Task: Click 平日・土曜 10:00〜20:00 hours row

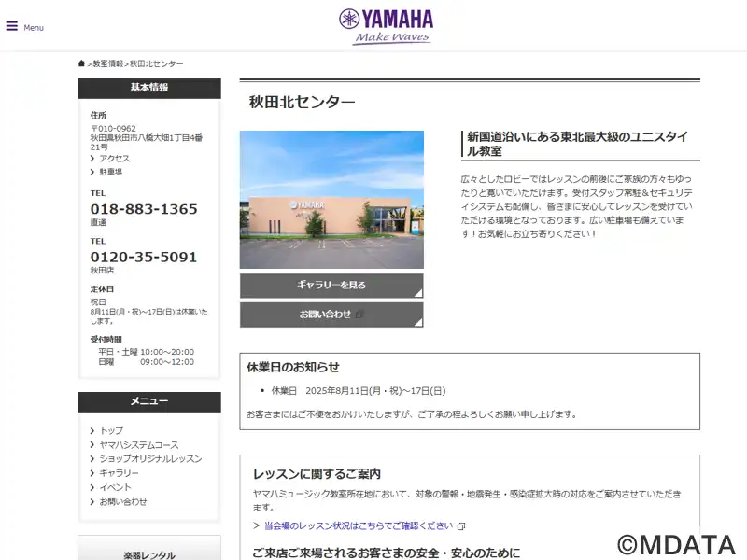Action: [x=147, y=352]
